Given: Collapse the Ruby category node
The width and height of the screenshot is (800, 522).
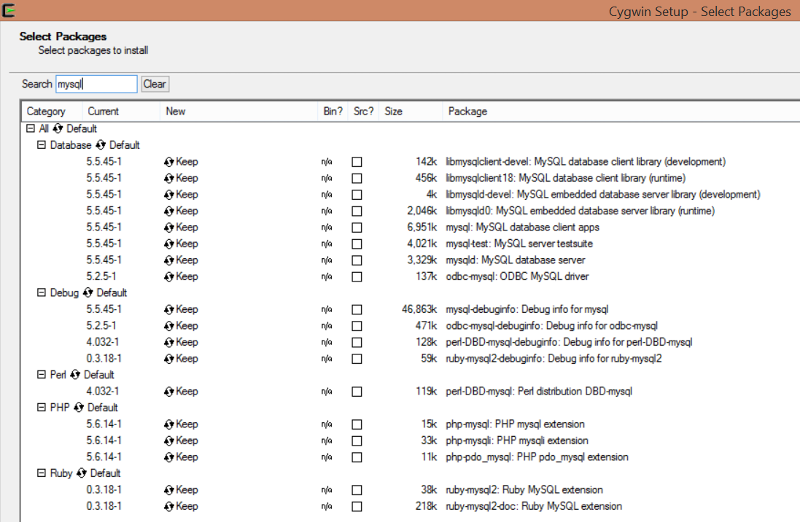Looking at the screenshot, I should 41,473.
